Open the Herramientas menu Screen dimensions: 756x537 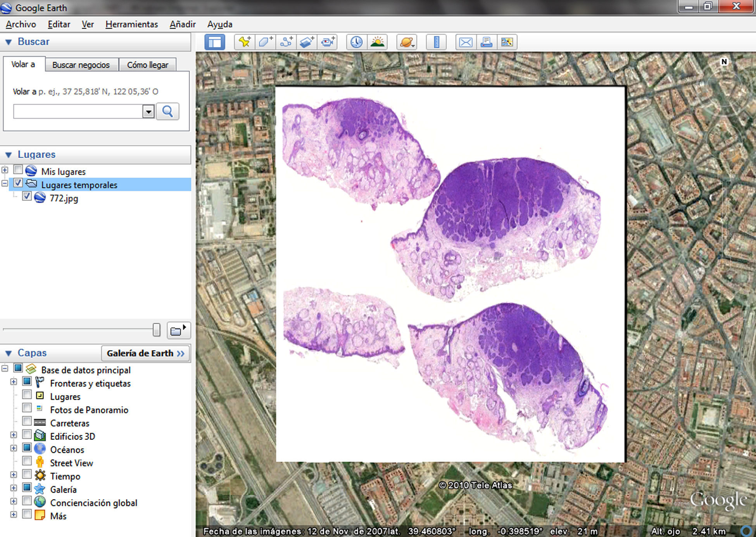click(131, 24)
